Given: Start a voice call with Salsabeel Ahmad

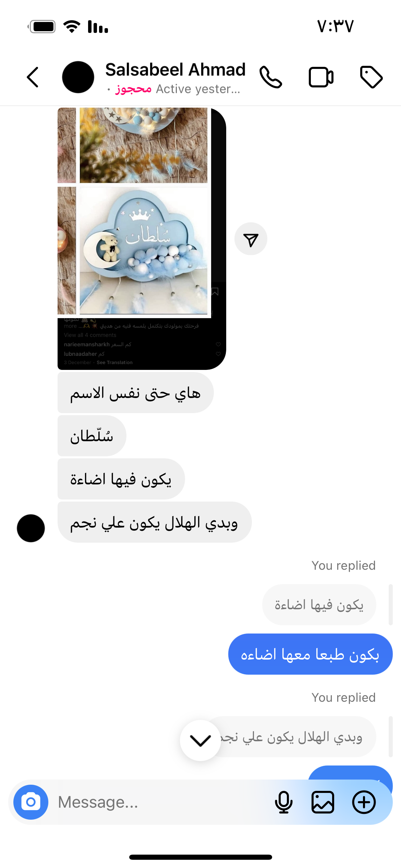Looking at the screenshot, I should pos(271,77).
